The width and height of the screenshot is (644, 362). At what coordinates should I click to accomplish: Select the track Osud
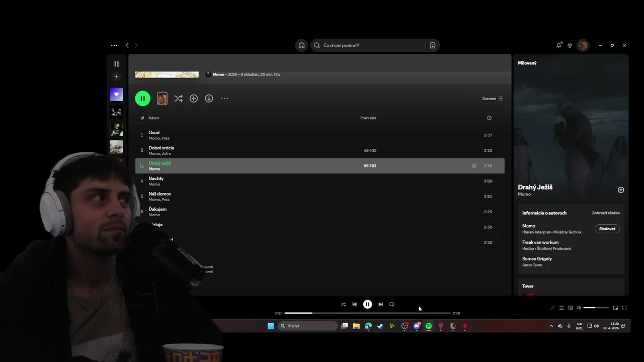tap(319, 135)
